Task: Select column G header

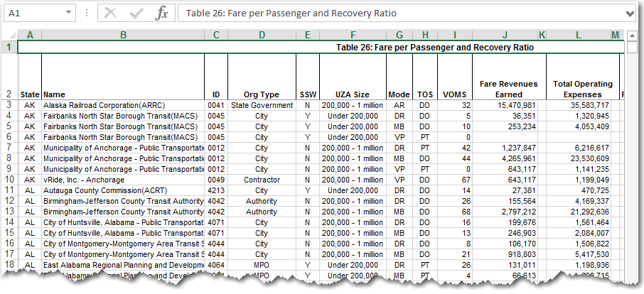Action: [x=399, y=36]
